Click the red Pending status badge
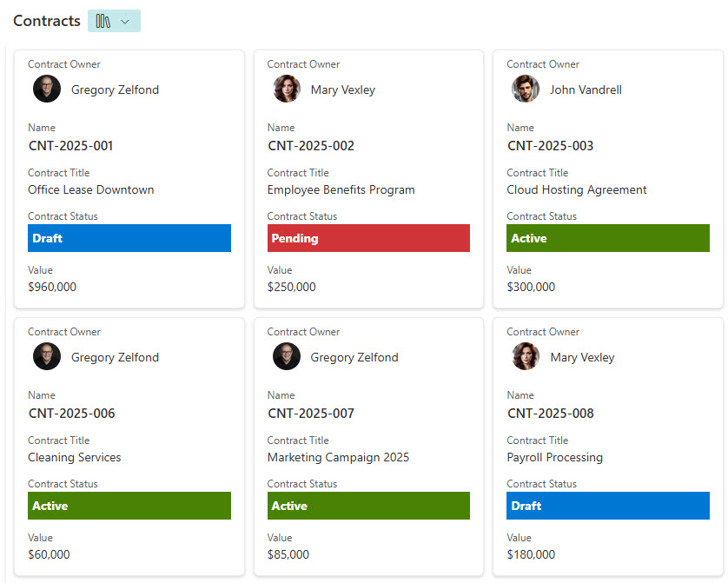728x583 pixels. (368, 238)
